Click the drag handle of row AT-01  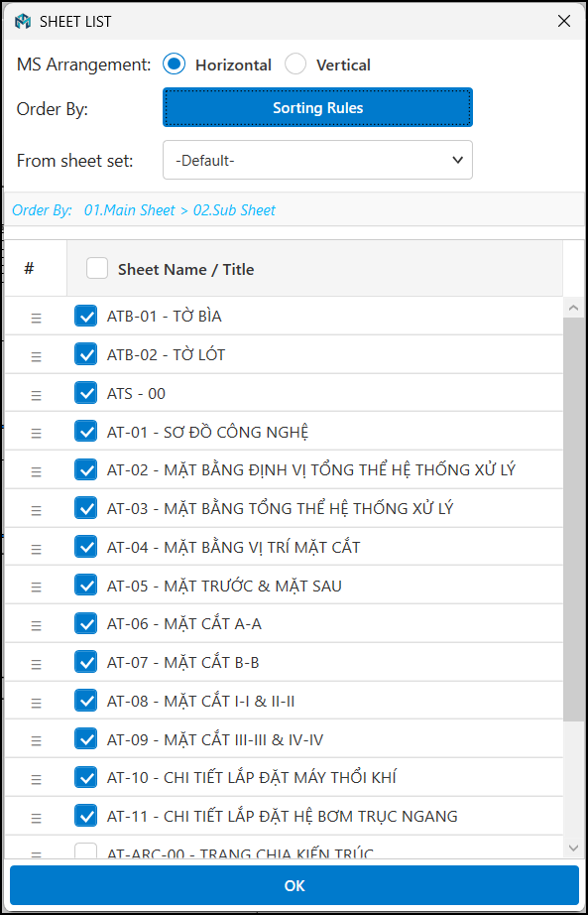[x=36, y=434]
